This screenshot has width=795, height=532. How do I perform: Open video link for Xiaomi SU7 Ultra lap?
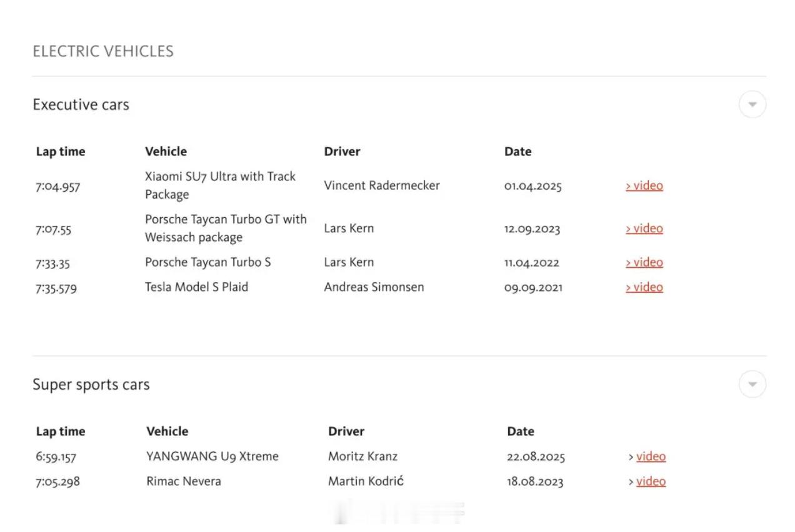click(x=644, y=185)
